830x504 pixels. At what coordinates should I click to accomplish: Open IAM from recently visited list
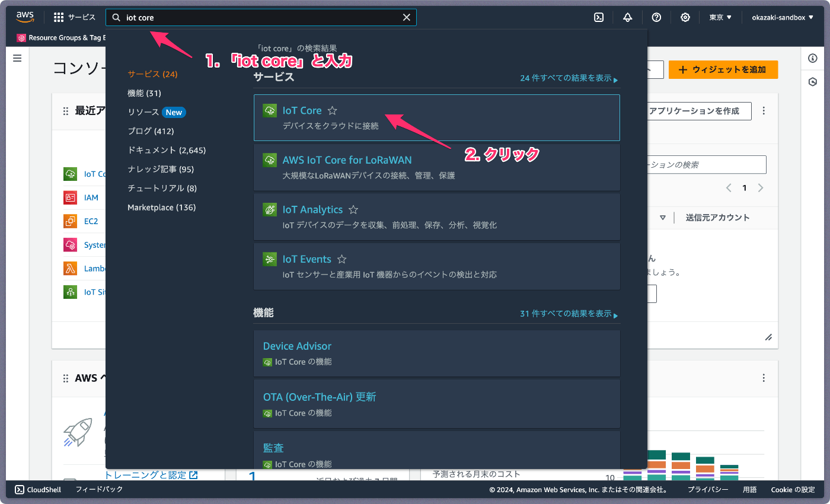click(x=91, y=197)
